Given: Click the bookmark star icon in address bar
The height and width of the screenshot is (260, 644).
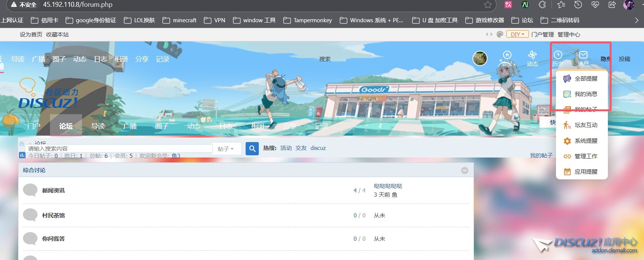Looking at the screenshot, I should click(x=488, y=5).
